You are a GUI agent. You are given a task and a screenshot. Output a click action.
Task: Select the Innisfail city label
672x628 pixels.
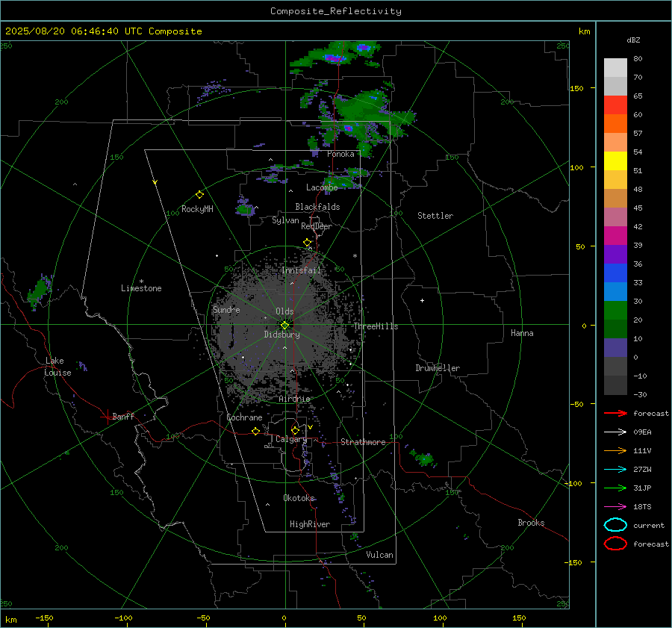point(301,270)
